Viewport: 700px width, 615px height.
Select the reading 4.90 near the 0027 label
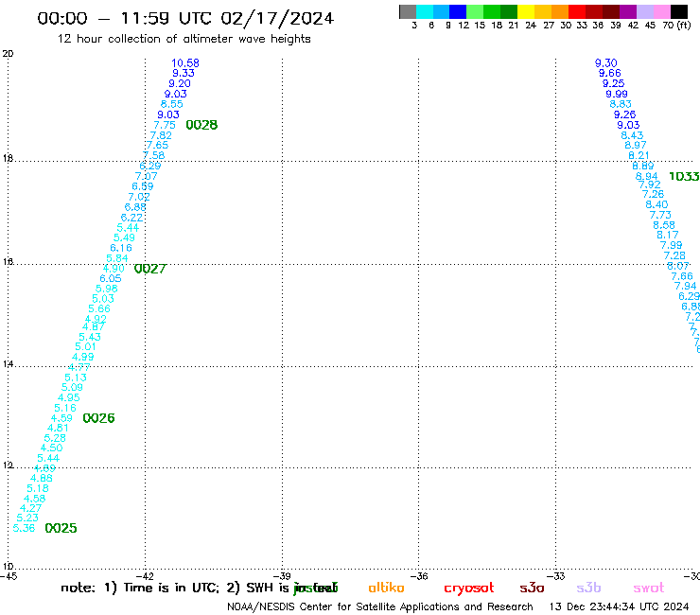point(114,269)
